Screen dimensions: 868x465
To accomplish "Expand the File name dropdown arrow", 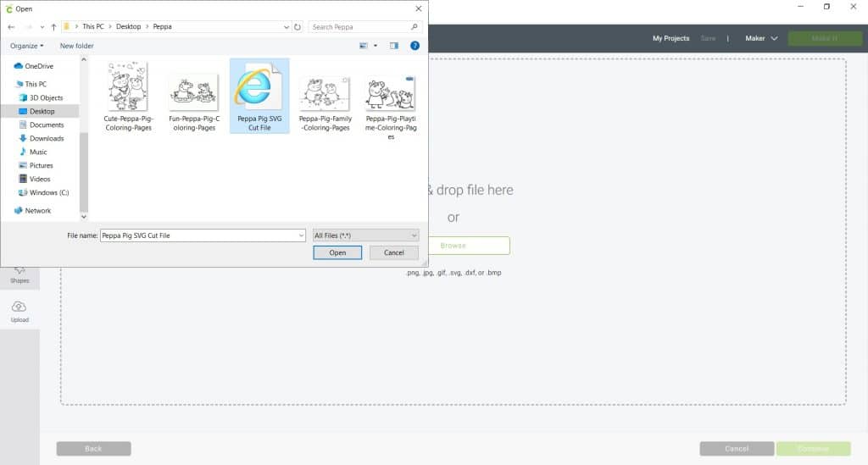I will point(301,235).
